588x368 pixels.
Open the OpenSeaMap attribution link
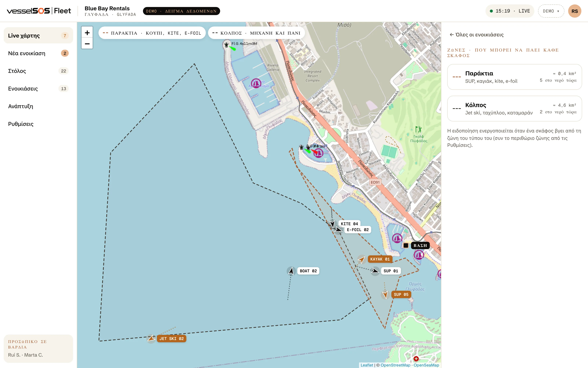(x=426, y=365)
